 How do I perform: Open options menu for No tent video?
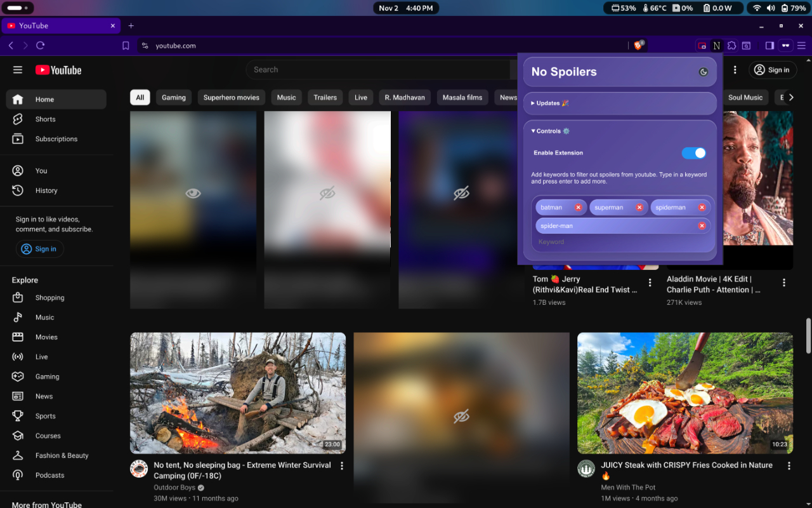pos(342,466)
